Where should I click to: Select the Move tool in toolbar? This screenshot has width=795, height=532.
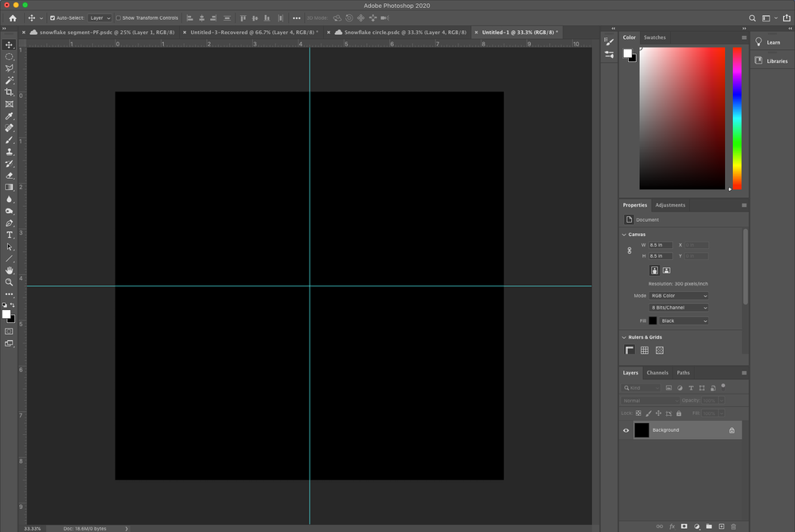tap(9, 45)
